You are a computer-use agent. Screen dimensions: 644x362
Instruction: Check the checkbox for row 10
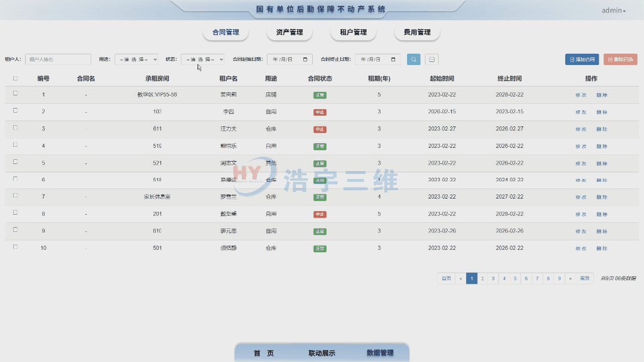click(x=15, y=247)
